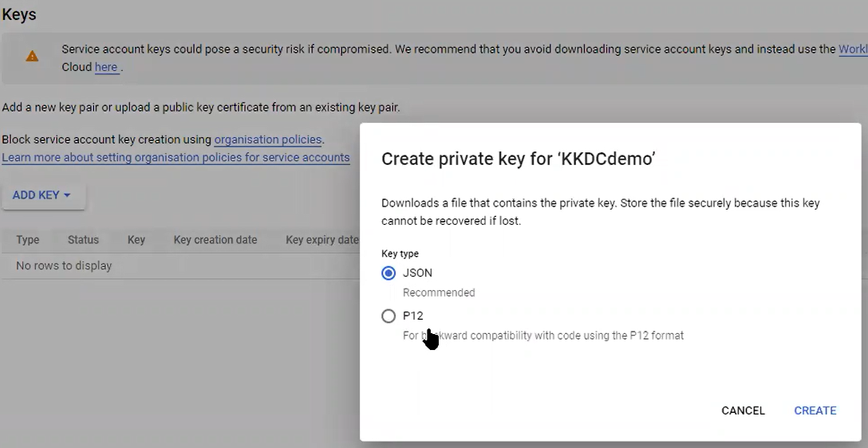The width and height of the screenshot is (868, 448).
Task: Select the P12 key type radio button
Action: (x=389, y=316)
